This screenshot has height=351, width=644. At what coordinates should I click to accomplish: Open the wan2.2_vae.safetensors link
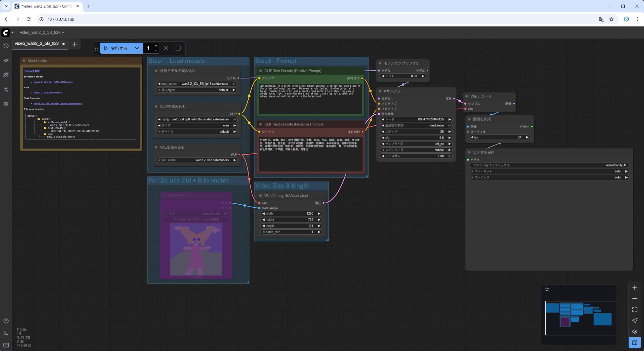coord(48,93)
